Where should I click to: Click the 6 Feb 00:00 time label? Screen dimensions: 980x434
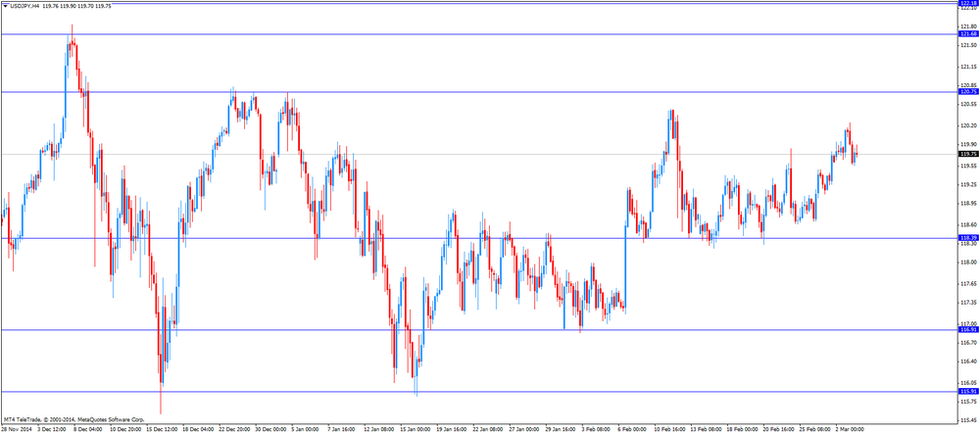tap(632, 430)
